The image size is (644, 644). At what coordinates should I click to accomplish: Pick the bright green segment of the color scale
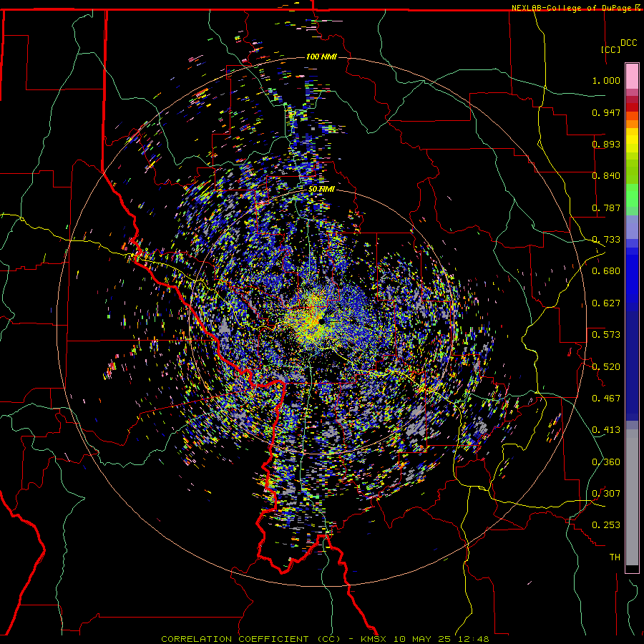(x=632, y=195)
